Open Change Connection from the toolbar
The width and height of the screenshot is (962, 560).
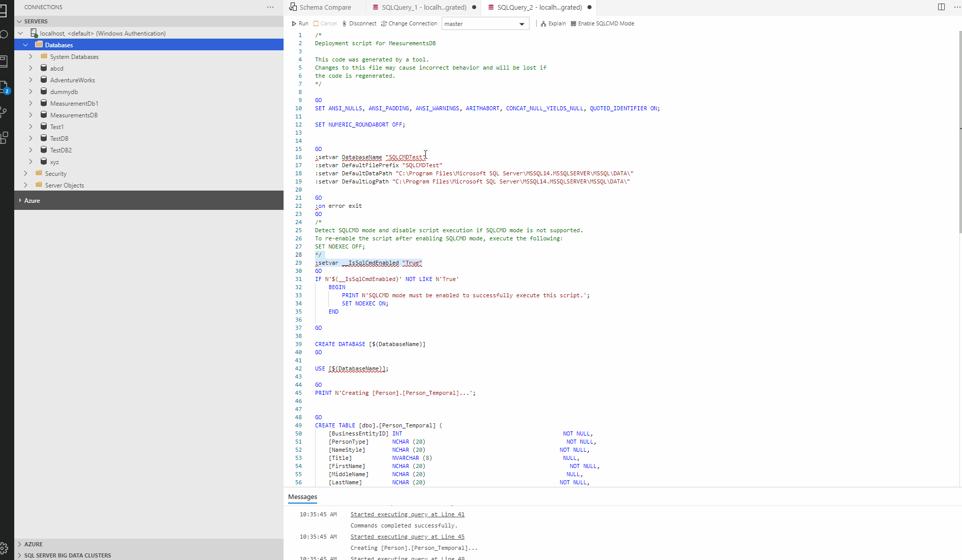tap(409, 23)
